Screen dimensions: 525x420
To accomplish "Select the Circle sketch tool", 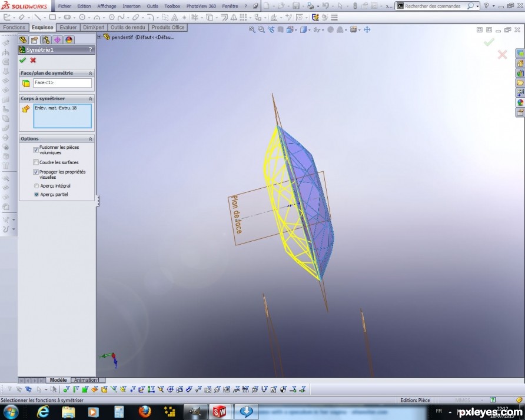I will (82, 17).
